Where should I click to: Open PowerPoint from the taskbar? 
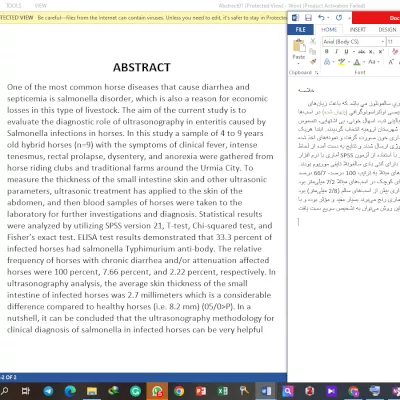tap(201, 391)
